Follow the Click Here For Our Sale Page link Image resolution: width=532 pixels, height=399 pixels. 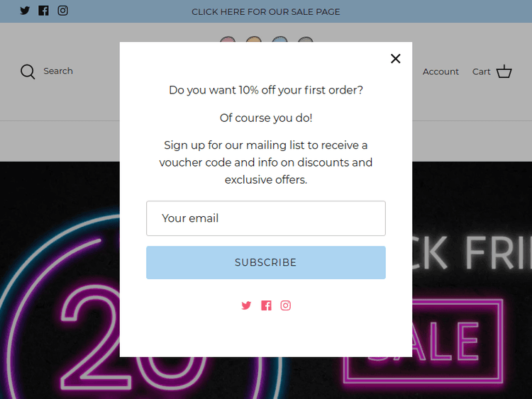pyautogui.click(x=266, y=11)
